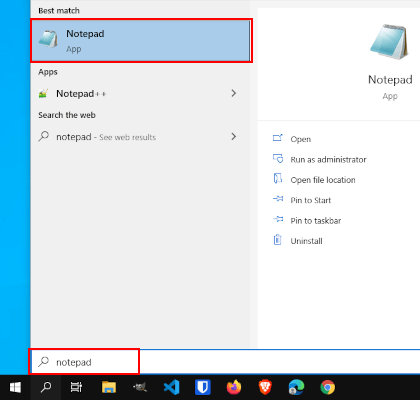The image size is (420, 400).
Task: Click the Uninstall trash icon
Action: pos(278,240)
